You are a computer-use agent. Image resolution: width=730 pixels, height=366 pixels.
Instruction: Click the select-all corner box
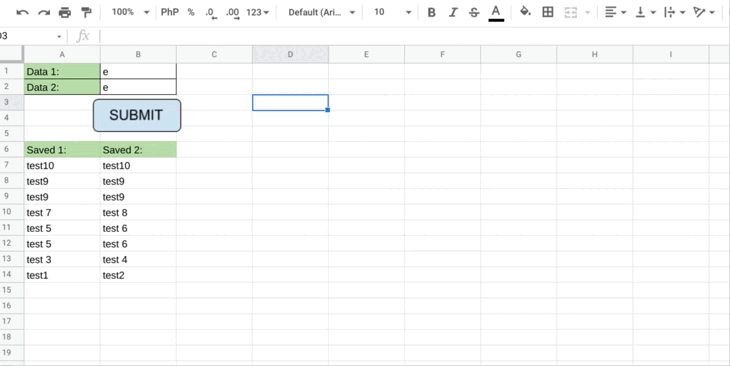pos(12,54)
